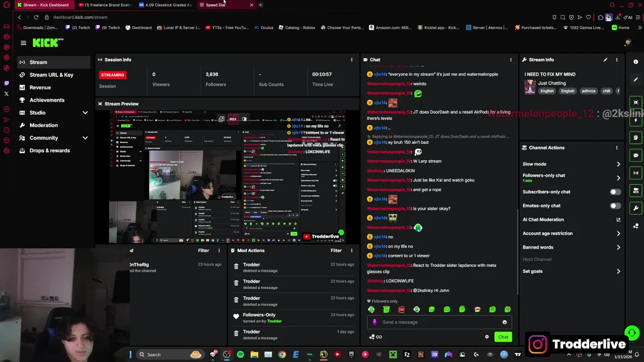
Task: Open the profile avatar menu
Action: click(627, 43)
